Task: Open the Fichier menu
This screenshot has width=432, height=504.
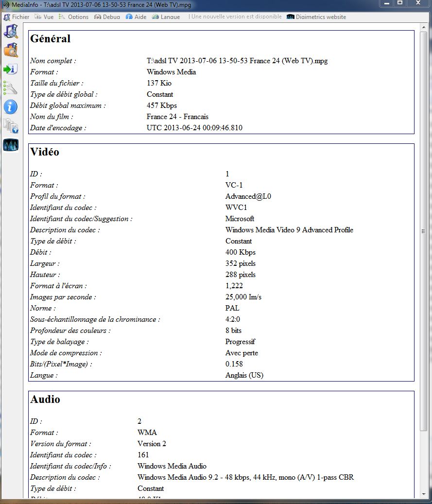Action: click(17, 17)
